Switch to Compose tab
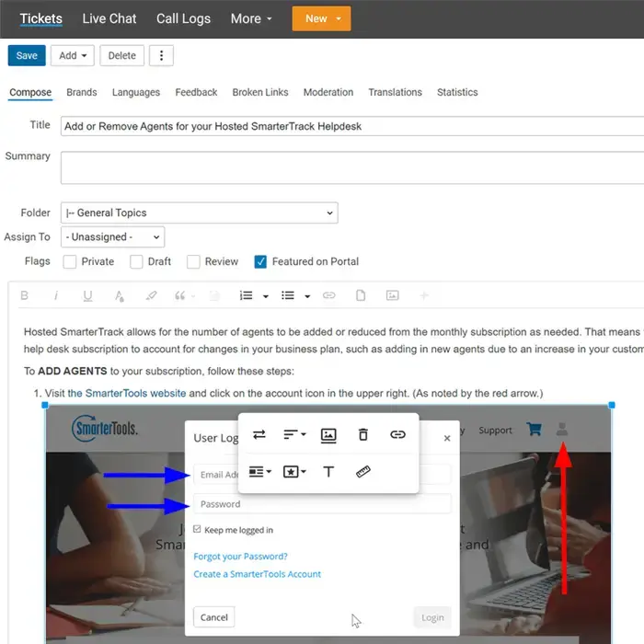 pos(30,92)
